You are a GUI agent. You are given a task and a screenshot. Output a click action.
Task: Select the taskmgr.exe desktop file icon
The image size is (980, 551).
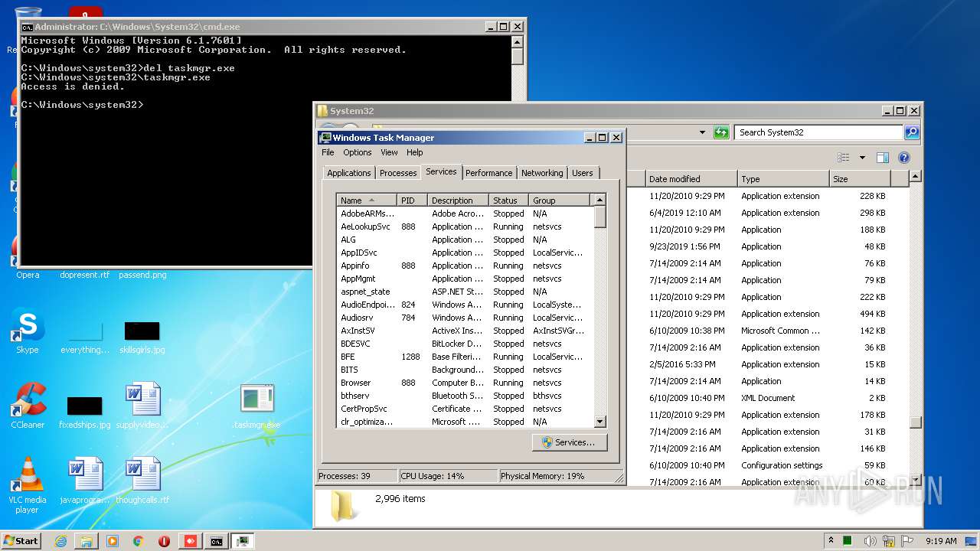click(x=257, y=406)
